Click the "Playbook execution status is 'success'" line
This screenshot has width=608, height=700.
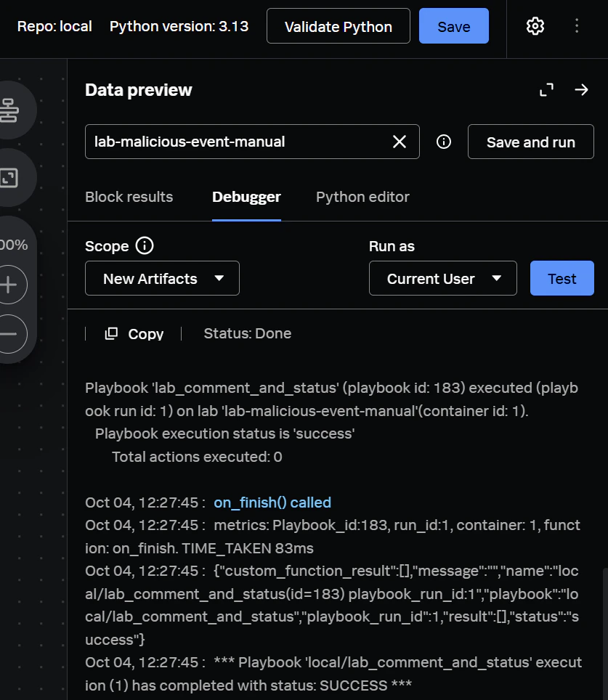click(x=224, y=434)
